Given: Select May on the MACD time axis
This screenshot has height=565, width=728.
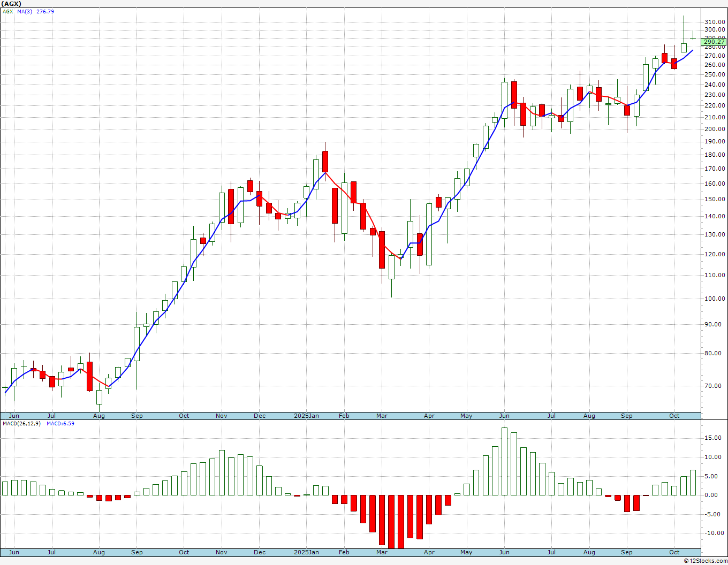Looking at the screenshot, I should point(466,552).
